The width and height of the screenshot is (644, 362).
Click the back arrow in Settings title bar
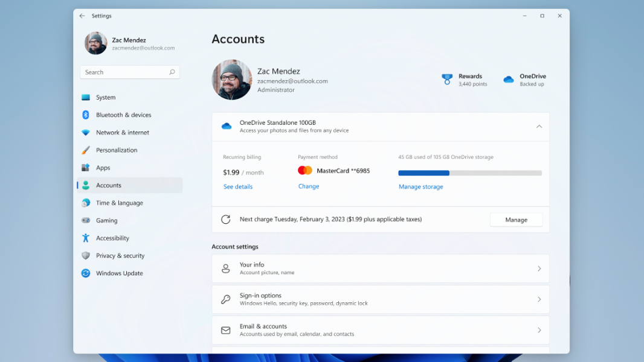[82, 16]
